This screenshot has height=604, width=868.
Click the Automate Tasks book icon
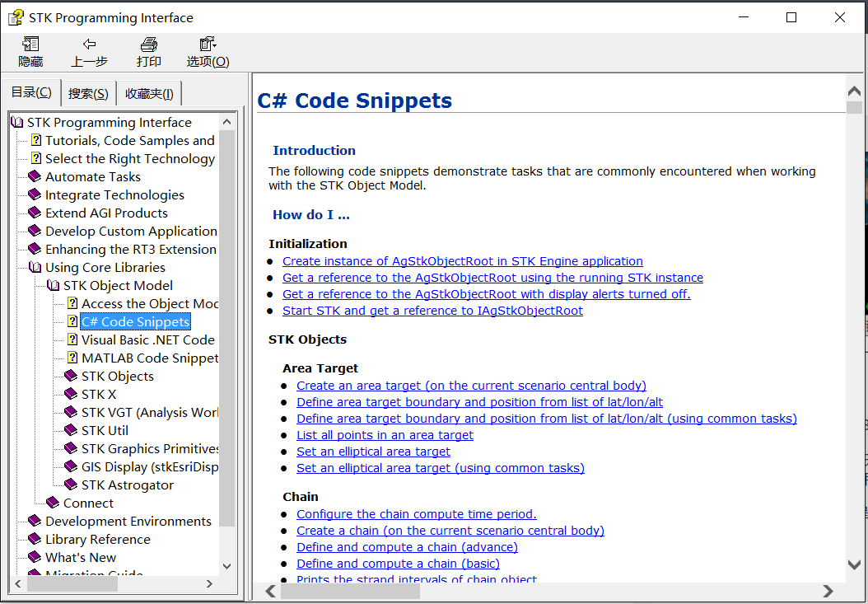point(35,177)
